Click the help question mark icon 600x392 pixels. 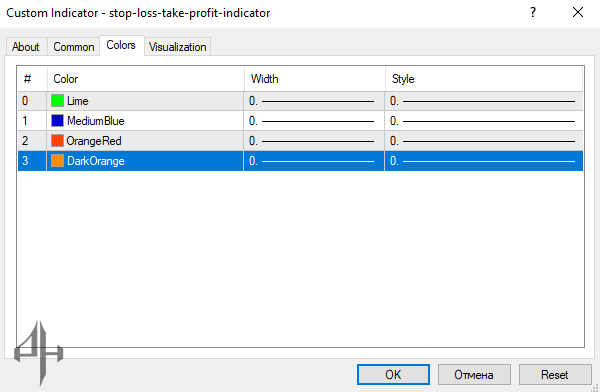click(533, 13)
